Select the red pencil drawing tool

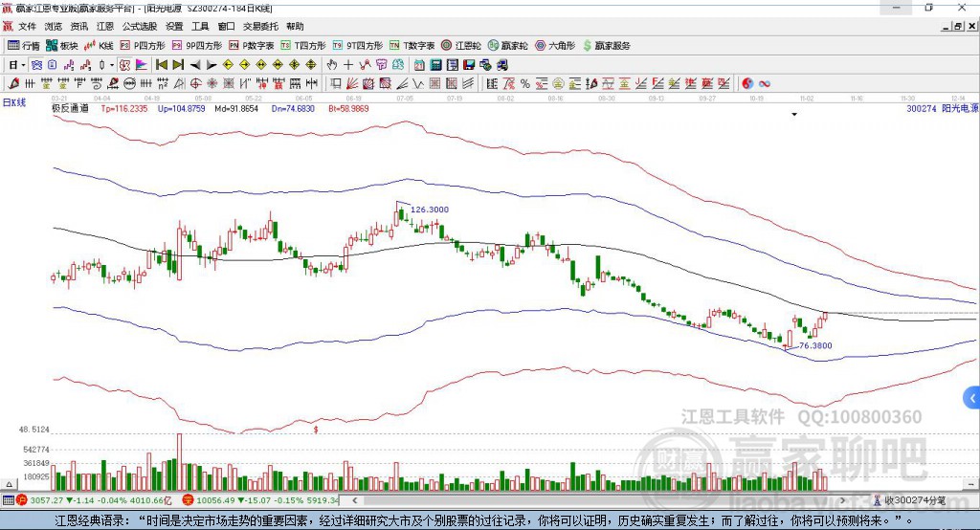[13, 83]
